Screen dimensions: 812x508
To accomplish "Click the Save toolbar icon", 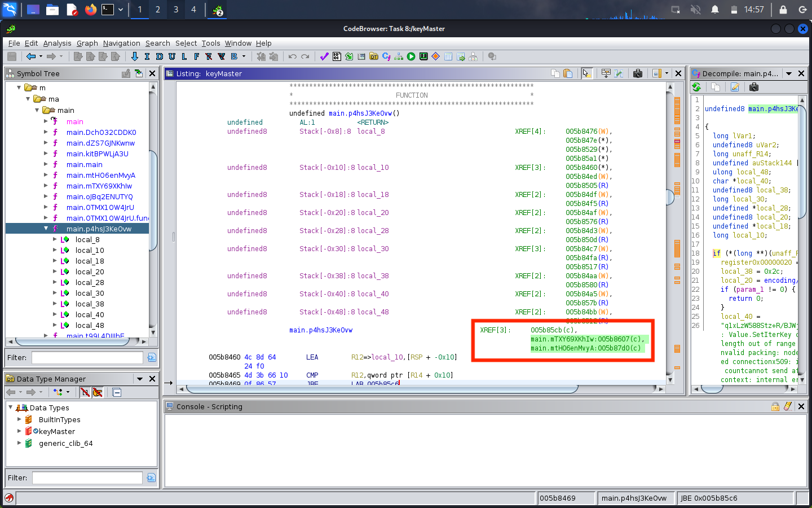I will pyautogui.click(x=11, y=56).
